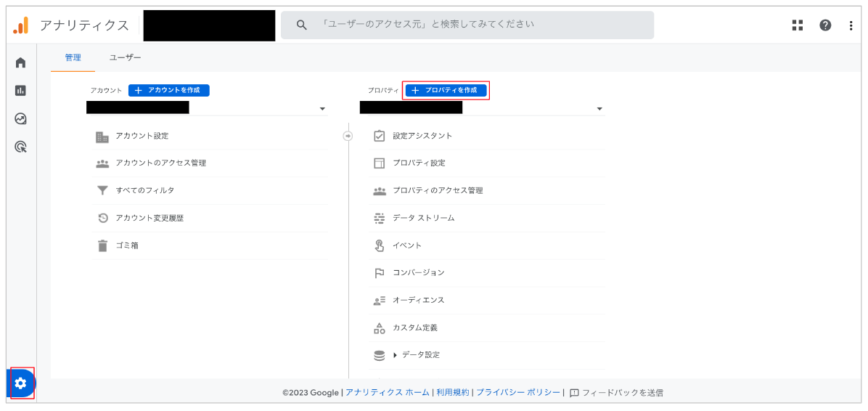Open Reports bar chart sidebar icon

pos(20,90)
